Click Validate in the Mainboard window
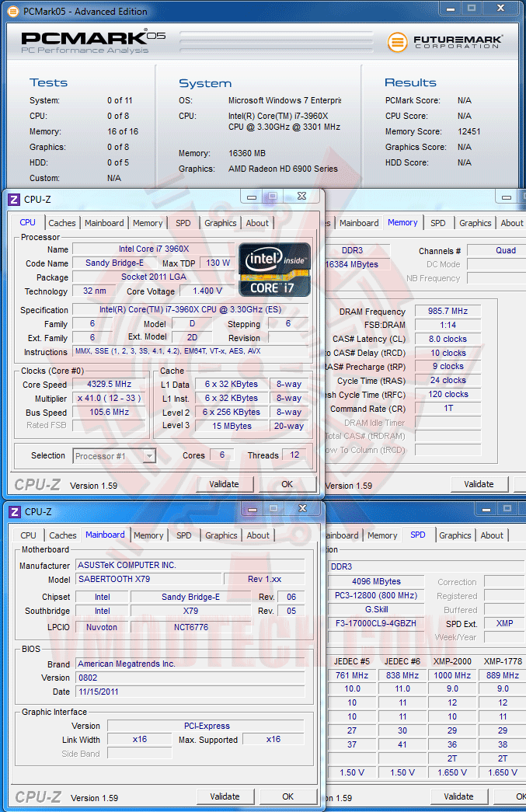 (x=225, y=796)
